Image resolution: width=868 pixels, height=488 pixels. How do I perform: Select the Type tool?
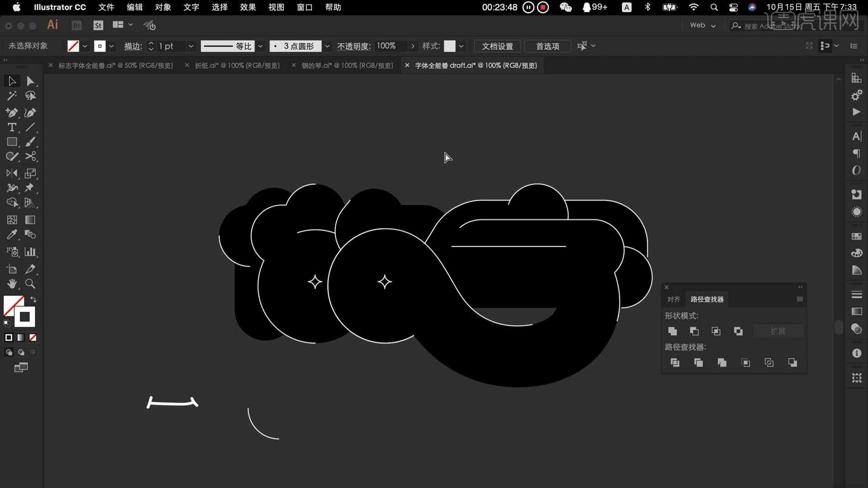pos(11,127)
